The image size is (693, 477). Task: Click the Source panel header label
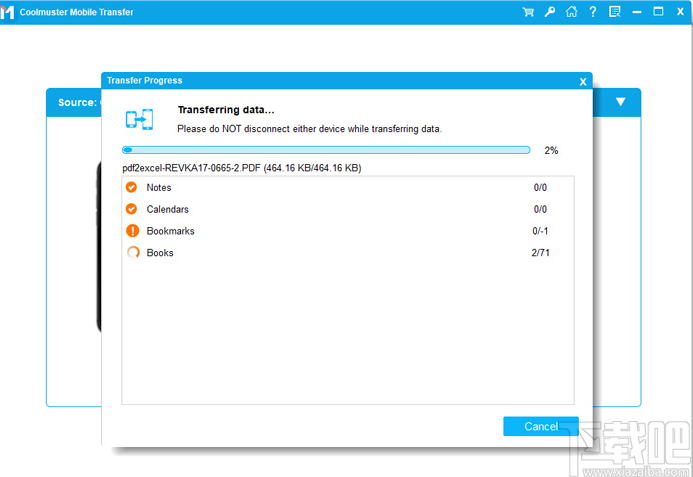[x=77, y=103]
